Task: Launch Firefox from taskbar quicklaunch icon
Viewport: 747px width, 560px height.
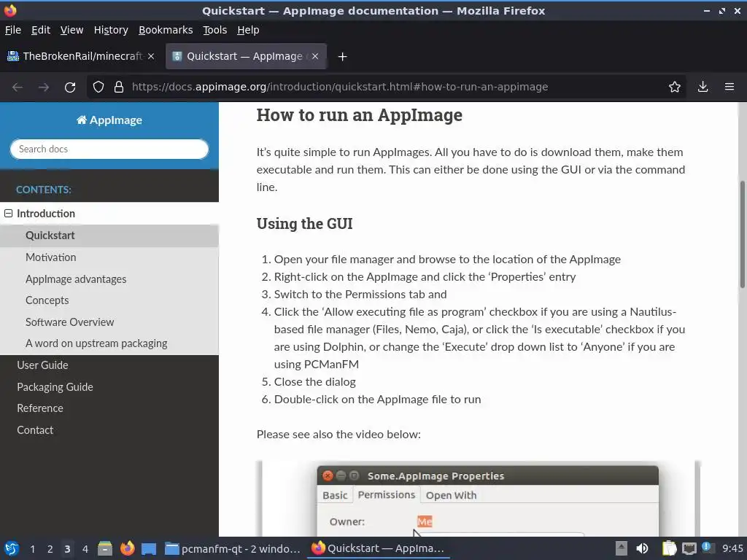Action: (127, 548)
